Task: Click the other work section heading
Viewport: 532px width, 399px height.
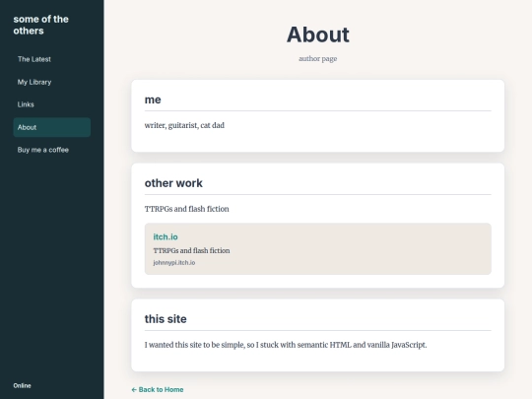Action: click(x=173, y=183)
